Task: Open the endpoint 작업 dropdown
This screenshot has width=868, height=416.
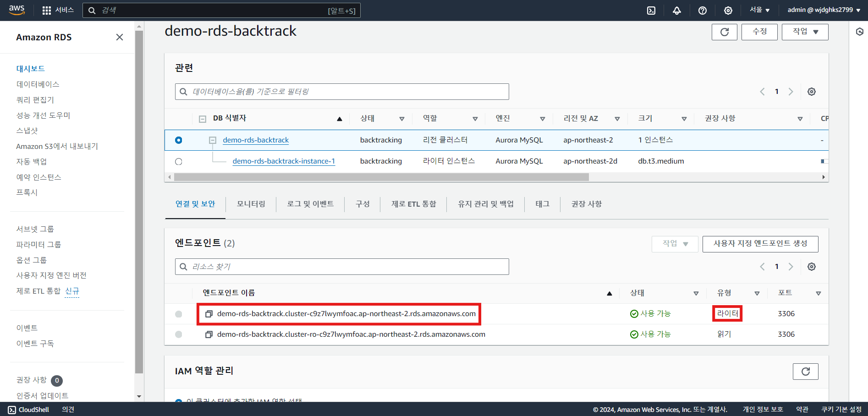Action: [675, 244]
